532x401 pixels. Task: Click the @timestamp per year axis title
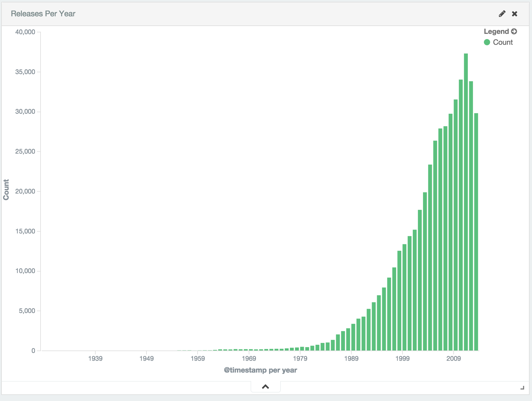pos(260,370)
